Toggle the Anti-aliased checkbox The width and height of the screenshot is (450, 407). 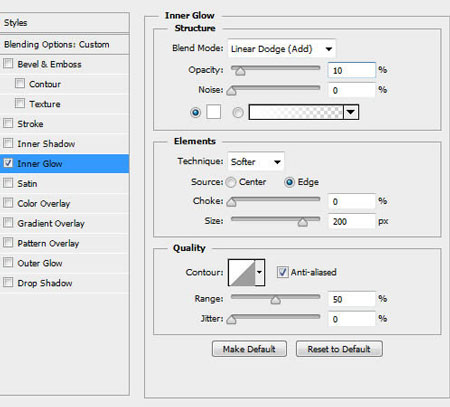coord(282,272)
